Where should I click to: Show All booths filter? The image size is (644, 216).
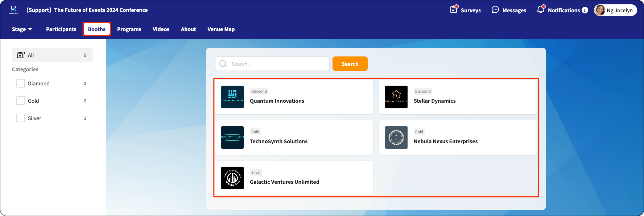(x=53, y=55)
